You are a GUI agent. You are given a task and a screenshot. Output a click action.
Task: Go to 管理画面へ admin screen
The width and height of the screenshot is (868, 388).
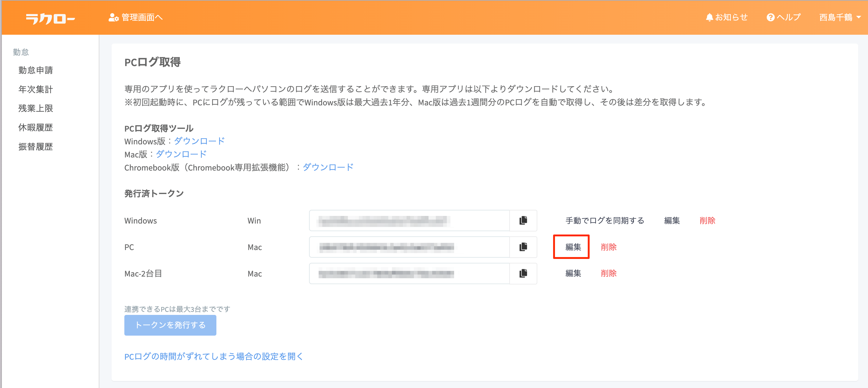point(135,17)
